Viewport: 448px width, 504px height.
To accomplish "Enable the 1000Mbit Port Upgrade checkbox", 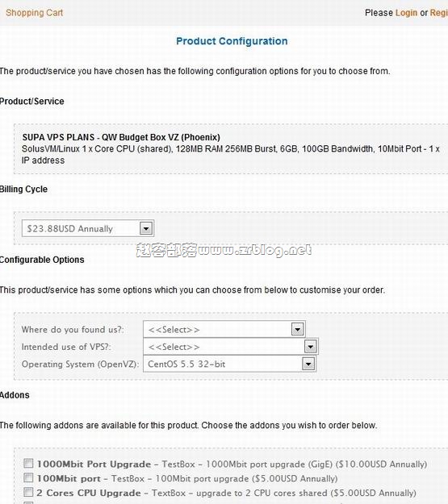I will tap(28, 463).
